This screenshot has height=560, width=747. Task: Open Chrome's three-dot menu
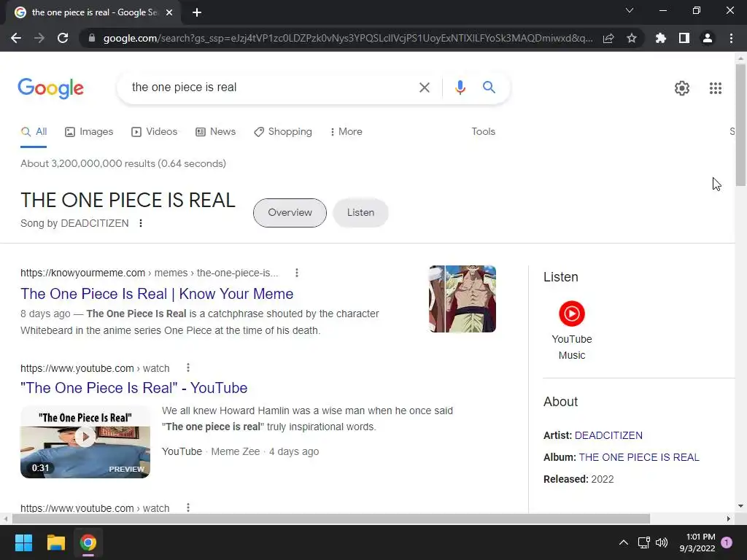click(x=731, y=38)
